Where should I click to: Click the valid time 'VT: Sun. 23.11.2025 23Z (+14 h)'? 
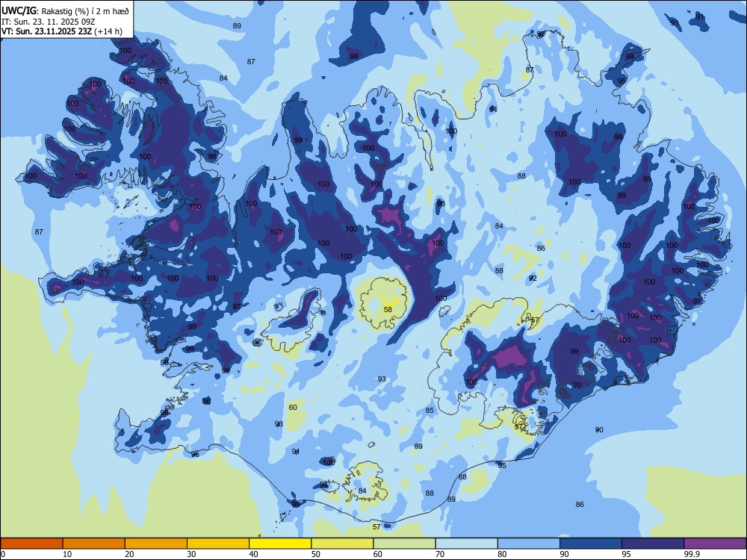(x=62, y=31)
